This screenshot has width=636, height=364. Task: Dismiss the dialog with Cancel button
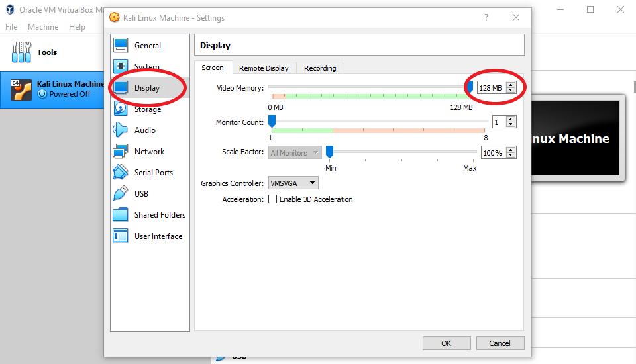tap(500, 343)
